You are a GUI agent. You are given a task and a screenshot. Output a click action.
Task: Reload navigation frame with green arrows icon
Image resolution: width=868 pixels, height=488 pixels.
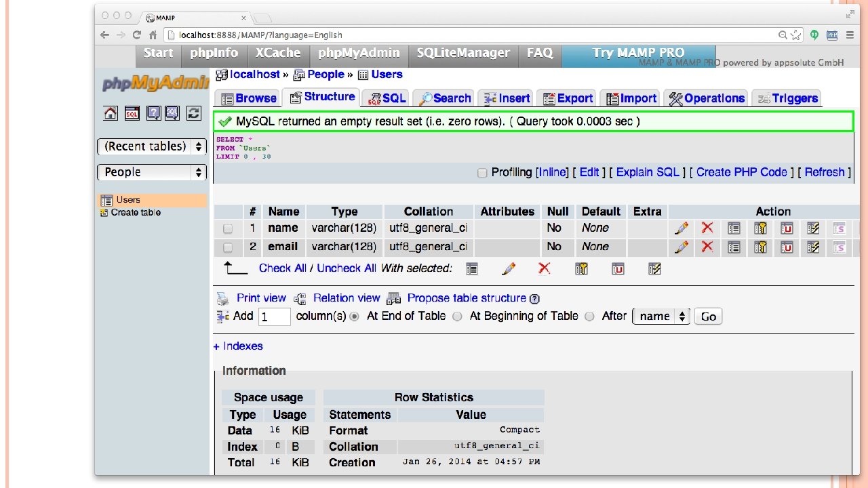point(194,113)
